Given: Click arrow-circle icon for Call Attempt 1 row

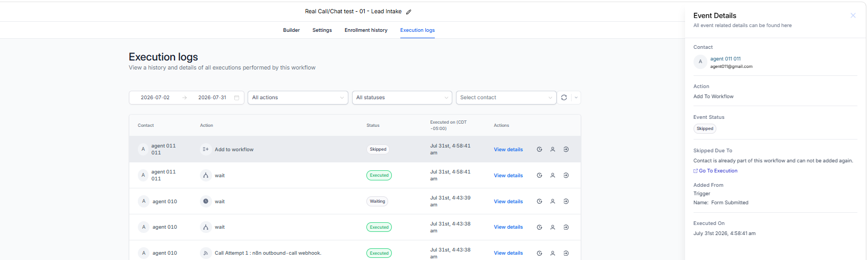Looking at the screenshot, I should point(566,253).
